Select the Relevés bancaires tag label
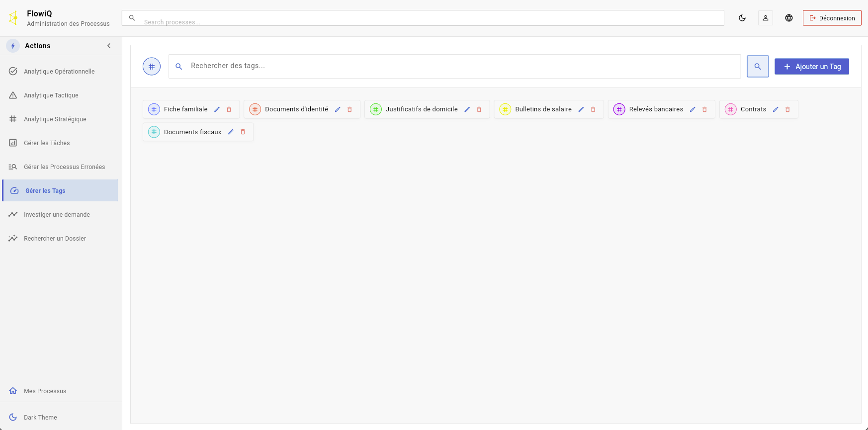Image resolution: width=868 pixels, height=430 pixels. [656, 109]
